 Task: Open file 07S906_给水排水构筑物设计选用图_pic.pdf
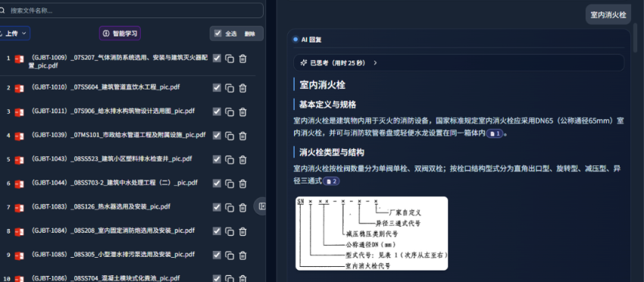(x=112, y=111)
